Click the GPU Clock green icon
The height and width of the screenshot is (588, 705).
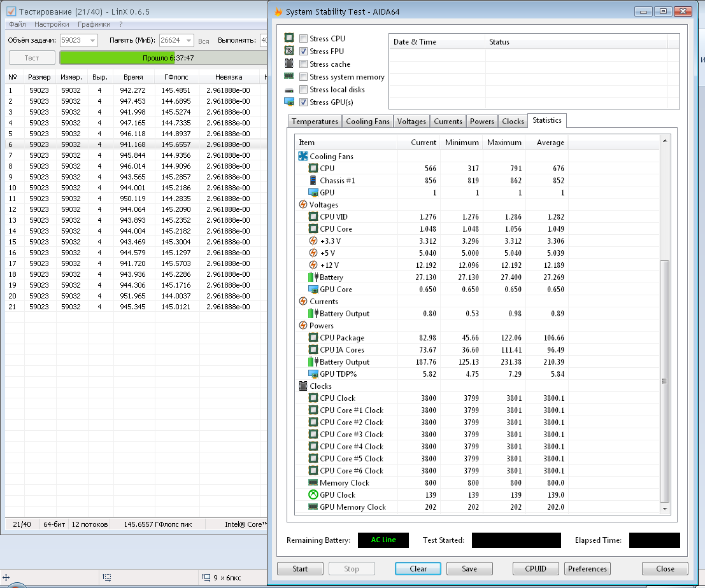tap(313, 494)
